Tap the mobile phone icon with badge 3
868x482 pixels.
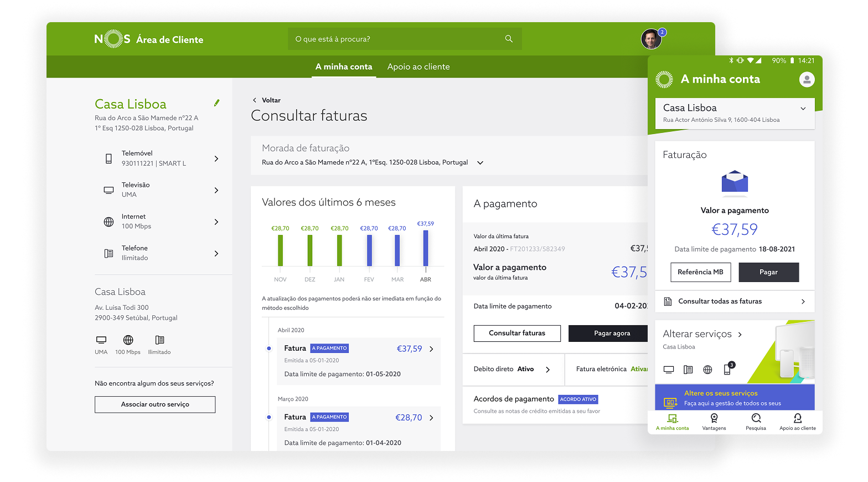coord(728,368)
